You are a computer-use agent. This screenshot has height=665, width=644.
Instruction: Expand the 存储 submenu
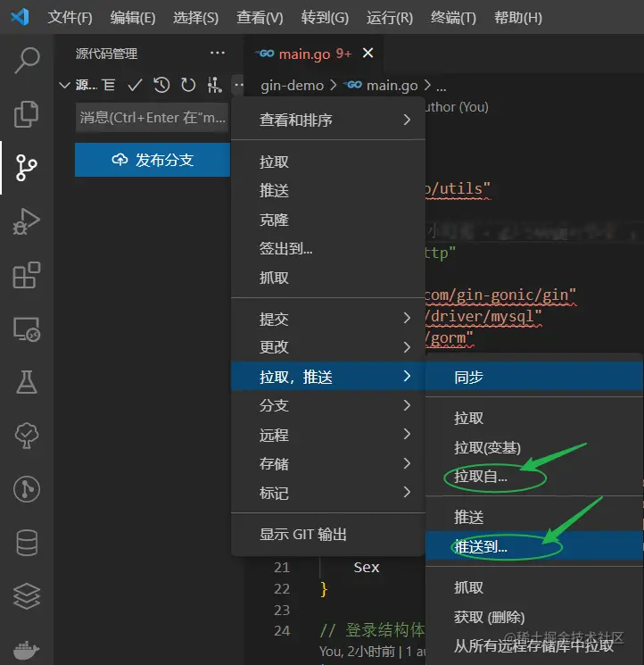tap(328, 463)
